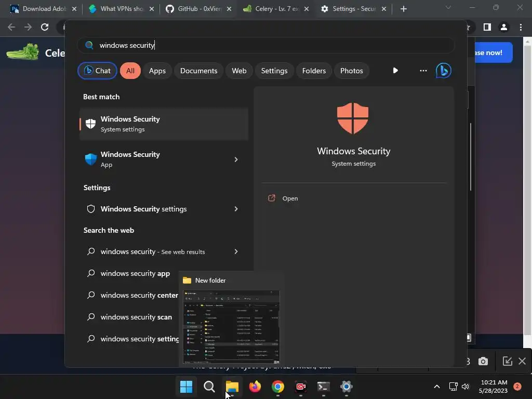Image resolution: width=532 pixels, height=399 pixels.
Task: Switch to the Chat filter
Action: [x=97, y=71]
